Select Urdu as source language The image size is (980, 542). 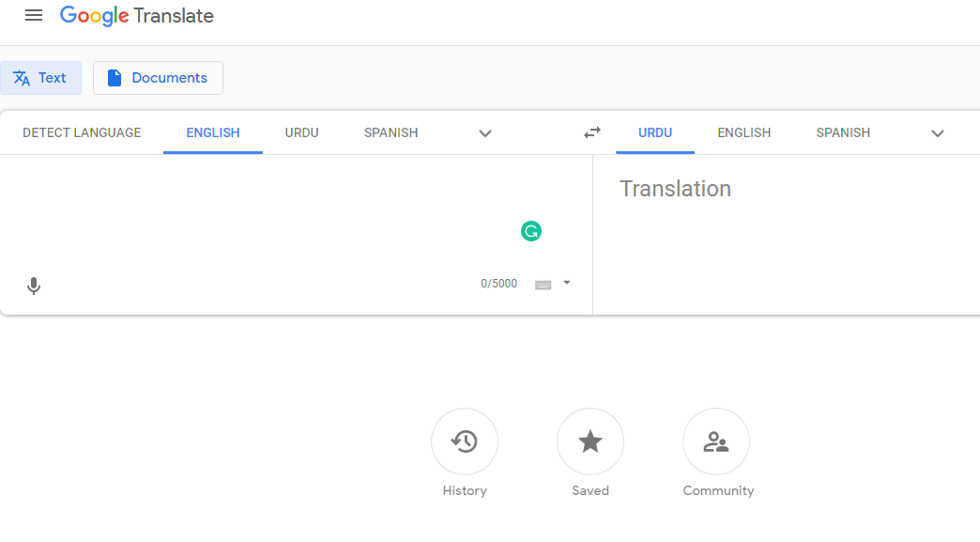click(302, 132)
